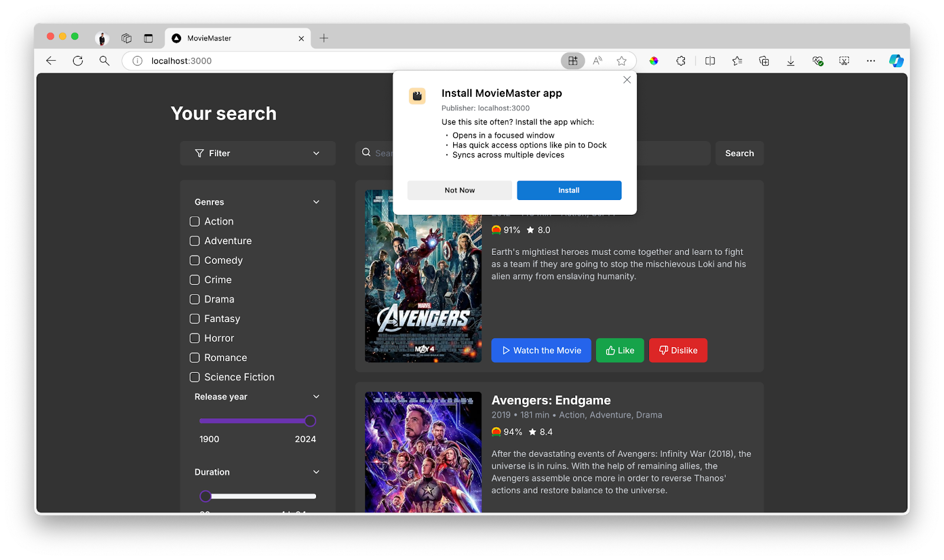Enable the Comedy genre checkbox
This screenshot has width=944, height=560.
click(195, 260)
